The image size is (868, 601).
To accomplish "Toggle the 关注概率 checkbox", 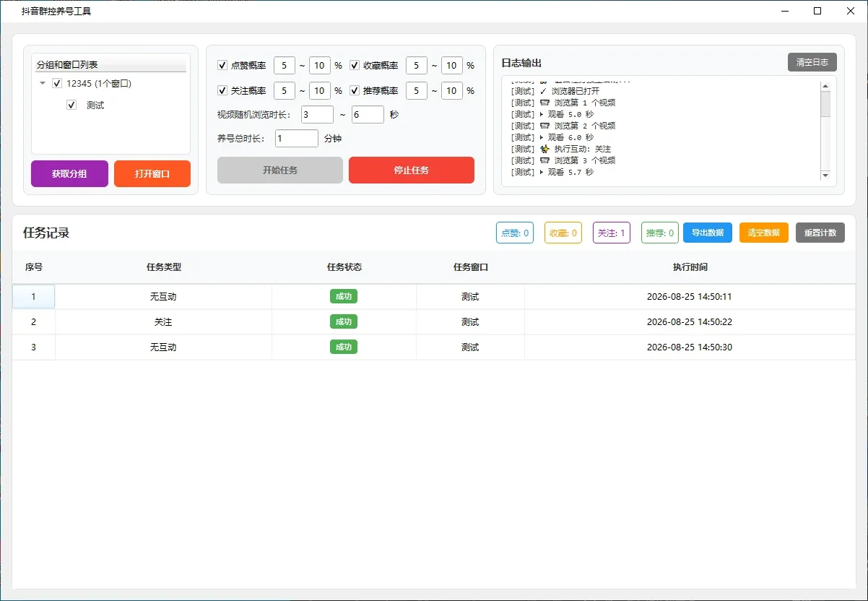I will [x=222, y=91].
